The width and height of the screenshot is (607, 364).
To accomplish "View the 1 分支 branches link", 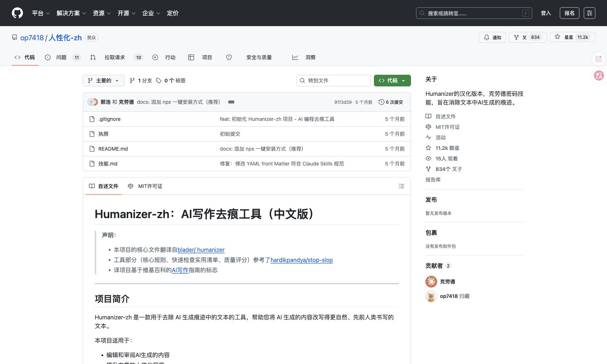I will click(141, 81).
